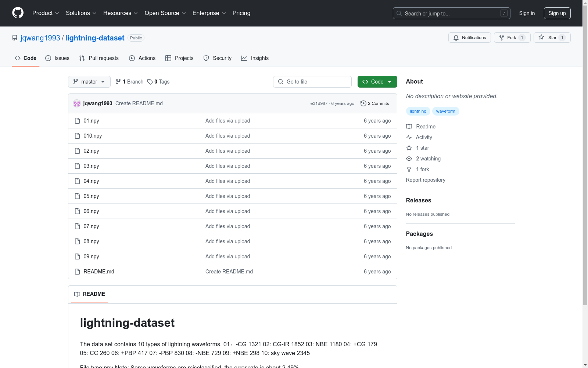Image resolution: width=588 pixels, height=368 pixels.
Task: Click the file icon beside README.md
Action: (77, 272)
